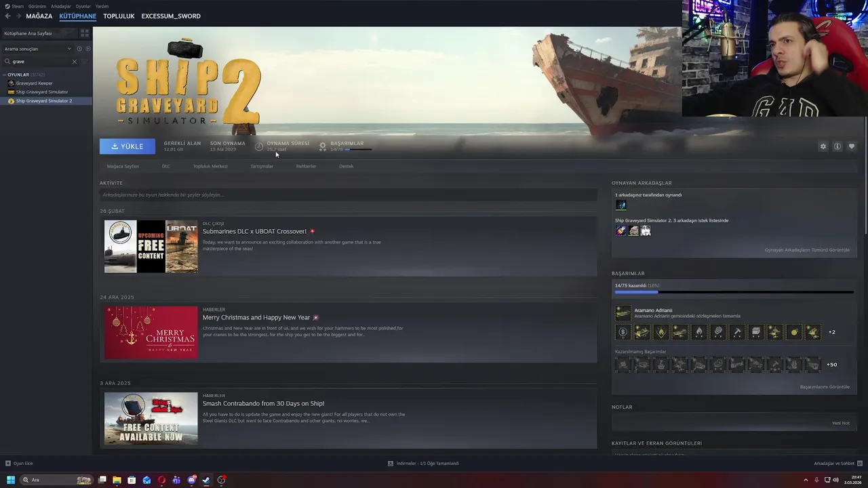Open the Destek link
Viewport: 868px width, 488px height.
pyautogui.click(x=346, y=166)
